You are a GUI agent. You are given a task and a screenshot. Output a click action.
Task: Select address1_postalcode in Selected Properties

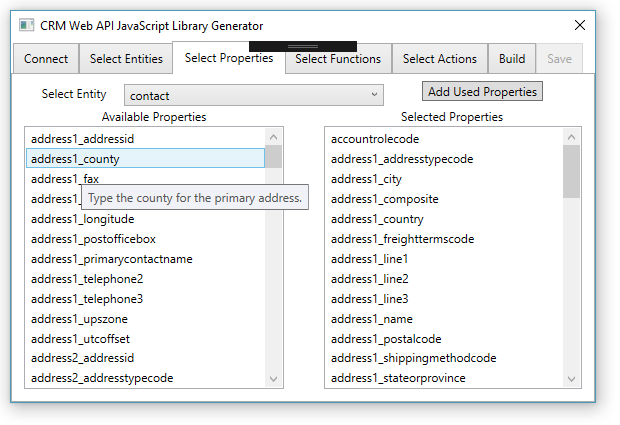click(444, 339)
